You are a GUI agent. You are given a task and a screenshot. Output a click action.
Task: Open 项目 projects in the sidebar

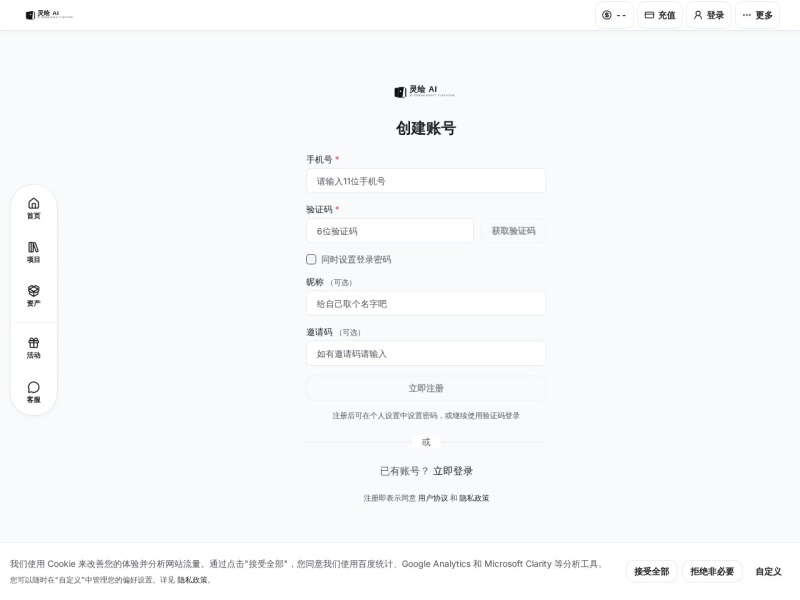point(34,252)
